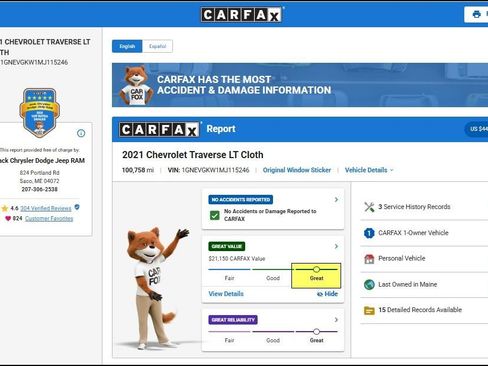Expand the Great Reliability card chevron
The image size is (488, 366).
tap(336, 320)
